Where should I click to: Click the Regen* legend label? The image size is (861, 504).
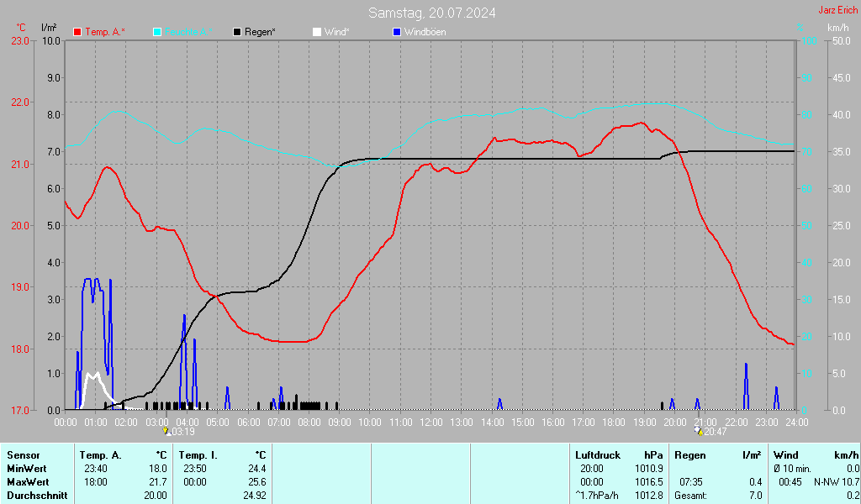(x=261, y=32)
